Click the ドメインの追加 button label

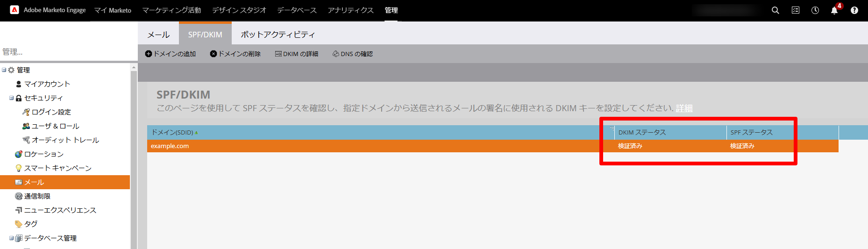point(175,54)
